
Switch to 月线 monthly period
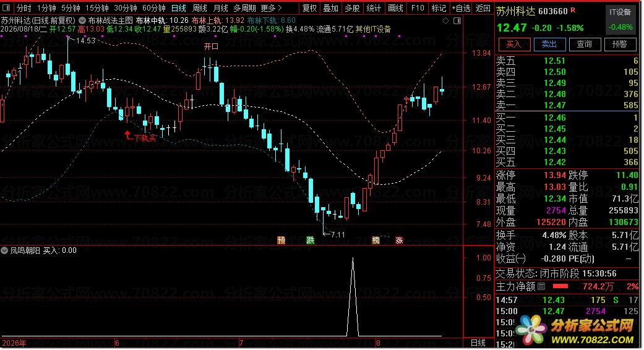click(x=221, y=8)
